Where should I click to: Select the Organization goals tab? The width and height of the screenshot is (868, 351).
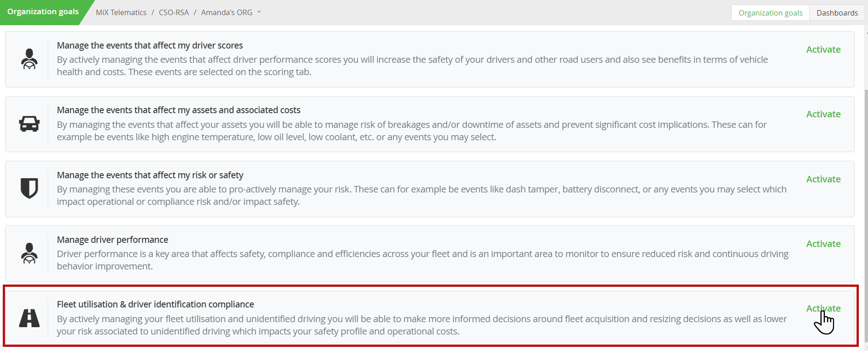click(770, 12)
